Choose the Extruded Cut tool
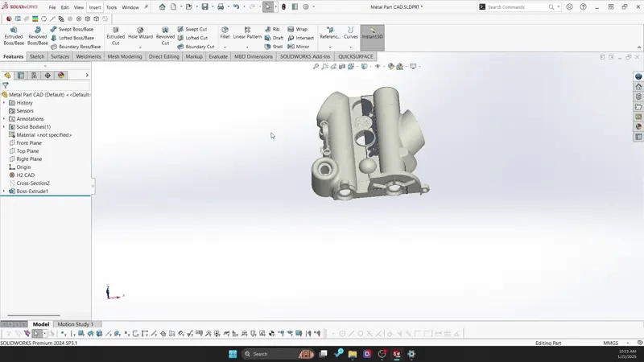Viewport: 644px width, 362px height. coord(116,35)
